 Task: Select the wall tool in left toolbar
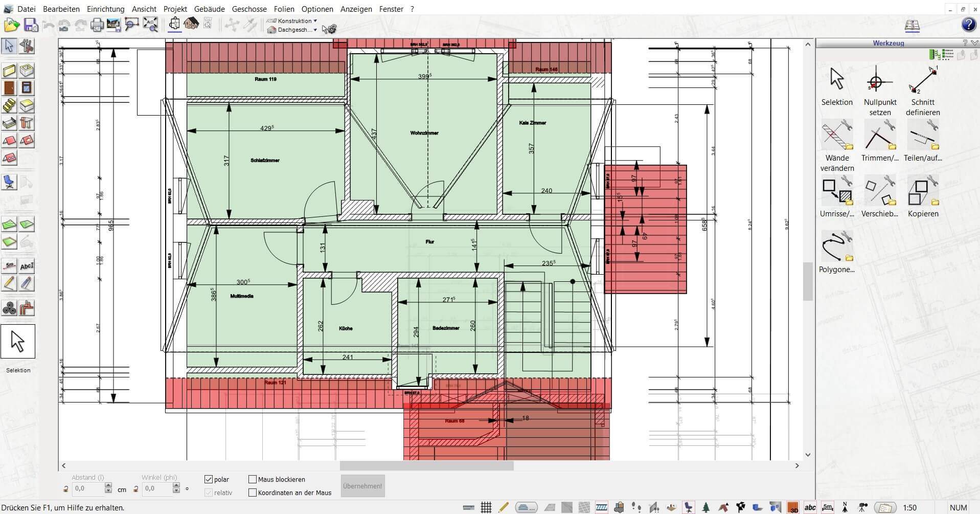pyautogui.click(x=10, y=71)
